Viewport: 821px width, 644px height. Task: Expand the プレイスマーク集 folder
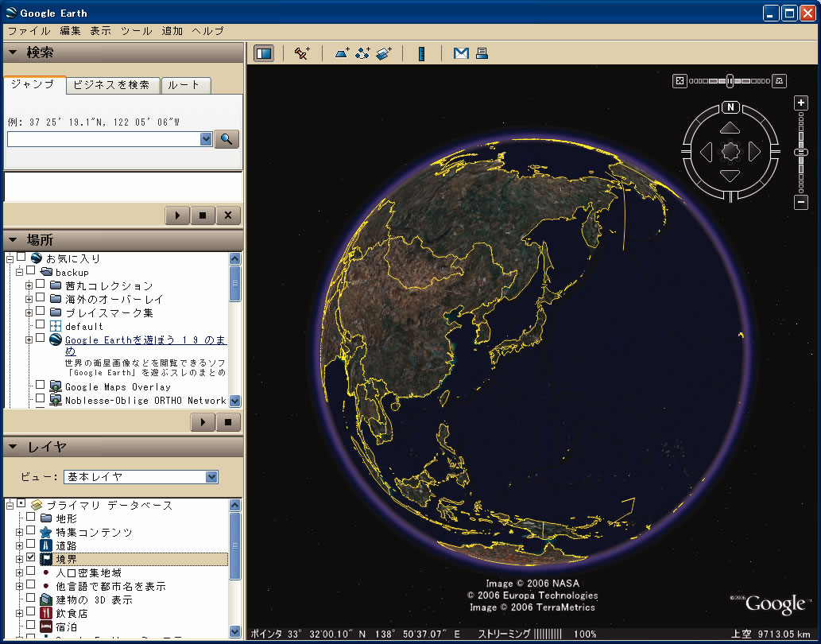(x=29, y=313)
